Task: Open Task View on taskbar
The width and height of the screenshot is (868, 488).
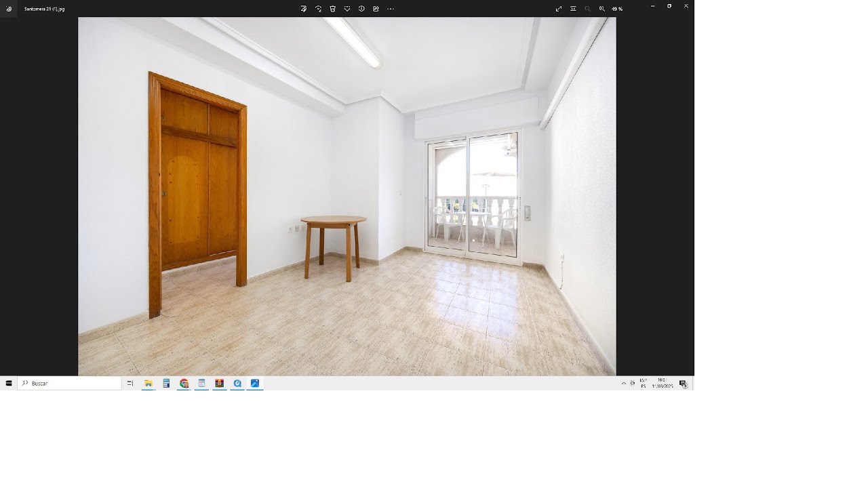Action: [x=130, y=383]
